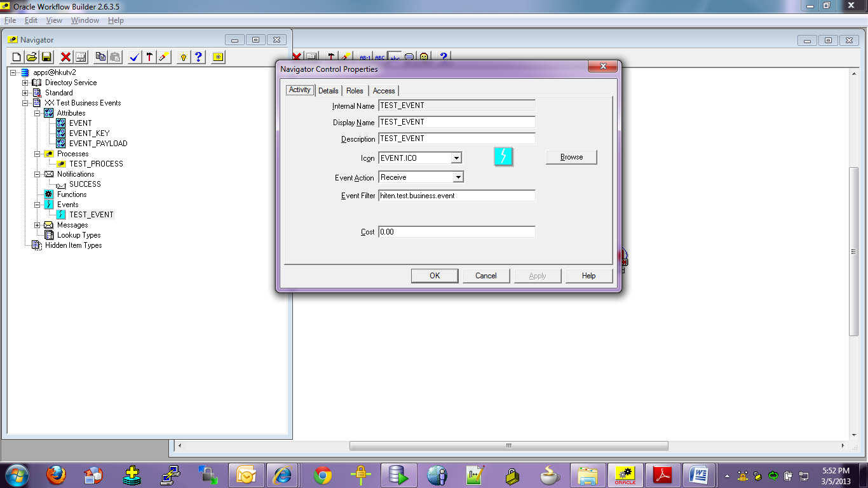Switch to the Details tab

[329, 91]
